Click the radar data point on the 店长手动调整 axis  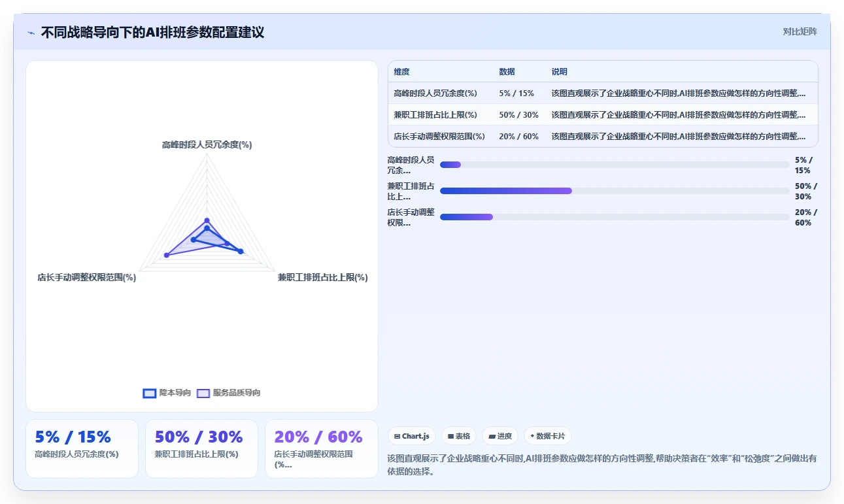[x=166, y=255]
